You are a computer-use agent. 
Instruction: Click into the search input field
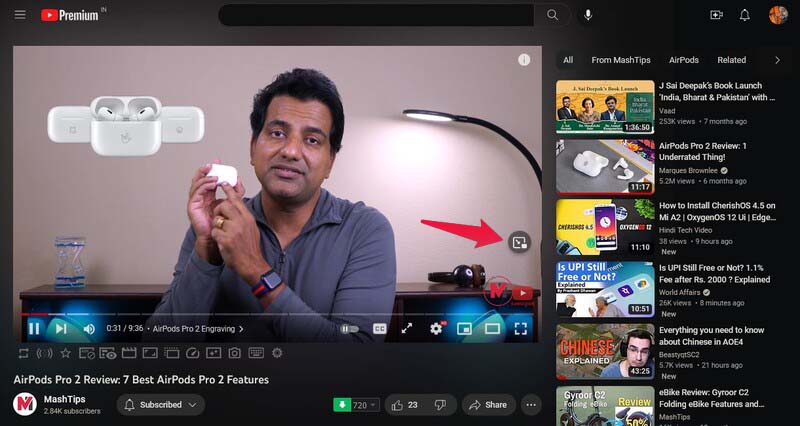pyautogui.click(x=377, y=15)
